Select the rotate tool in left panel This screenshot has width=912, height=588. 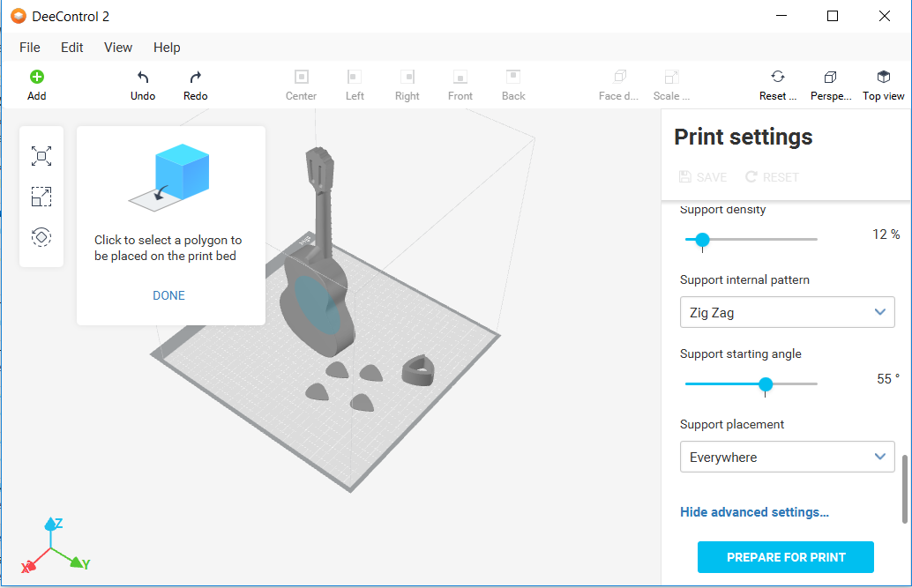point(41,236)
